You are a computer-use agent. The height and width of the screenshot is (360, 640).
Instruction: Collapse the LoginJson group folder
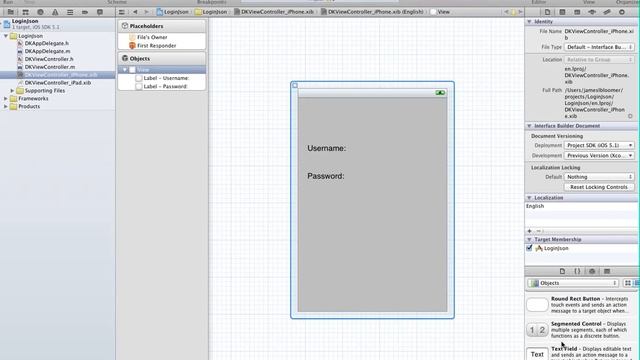pyautogui.click(x=6, y=36)
